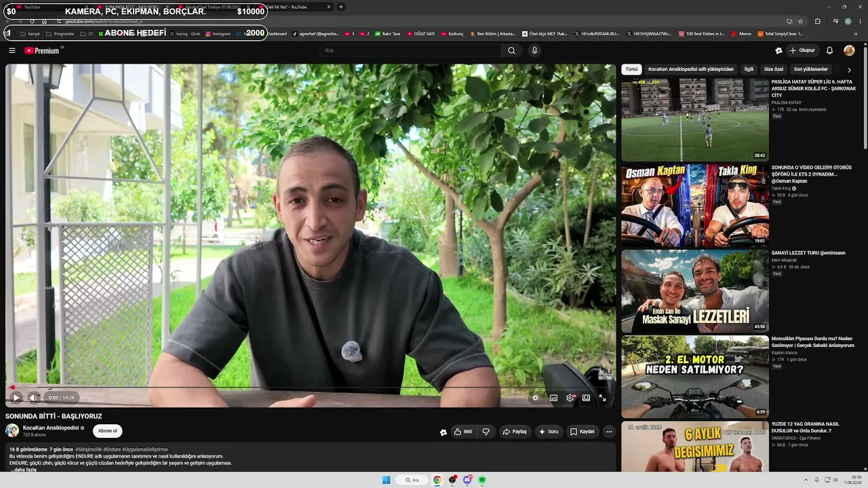Open the '100 Best Dishes' bookmark
This screenshot has width=868, height=488.
tap(701, 33)
